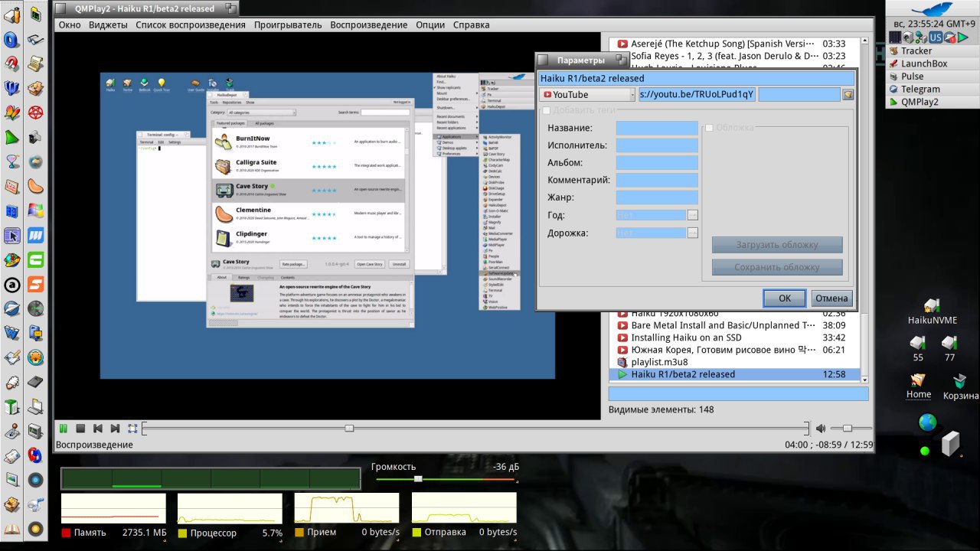Mute audio via the speaker icon
The height and width of the screenshot is (551, 980).
(x=820, y=429)
